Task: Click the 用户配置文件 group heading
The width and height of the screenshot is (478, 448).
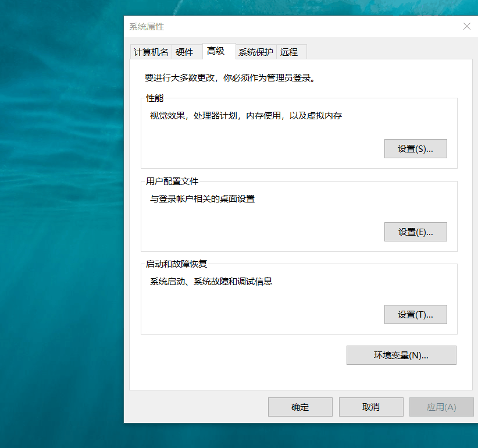Action: click(172, 182)
